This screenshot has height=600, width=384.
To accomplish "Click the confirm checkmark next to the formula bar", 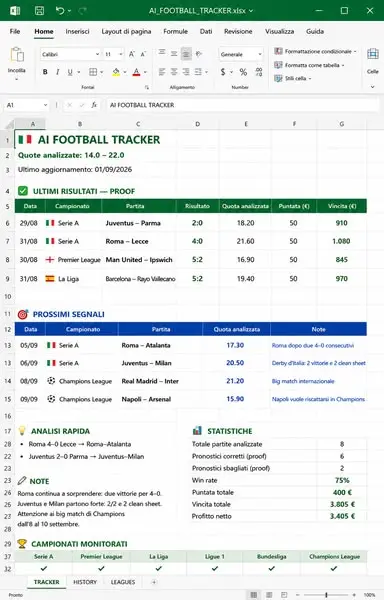I will [x=81, y=105].
